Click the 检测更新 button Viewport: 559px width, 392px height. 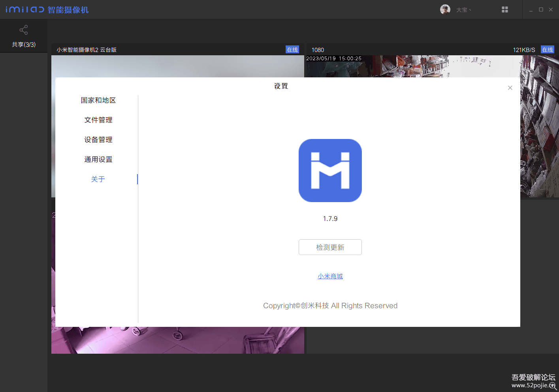[330, 247]
